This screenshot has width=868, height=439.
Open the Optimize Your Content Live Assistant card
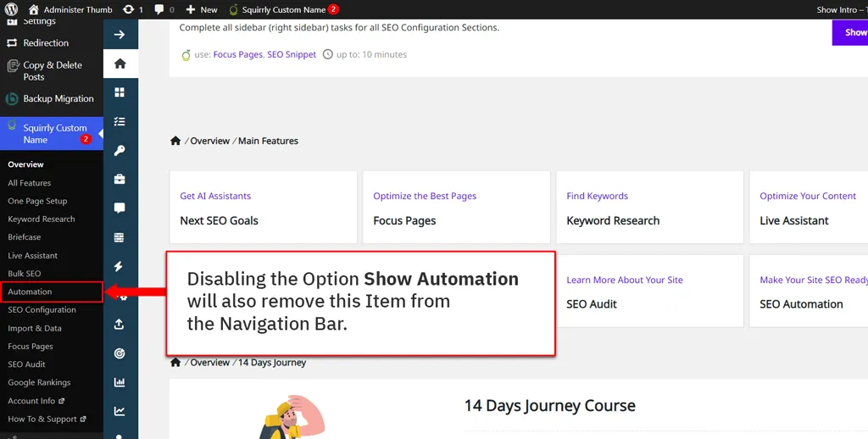809,207
